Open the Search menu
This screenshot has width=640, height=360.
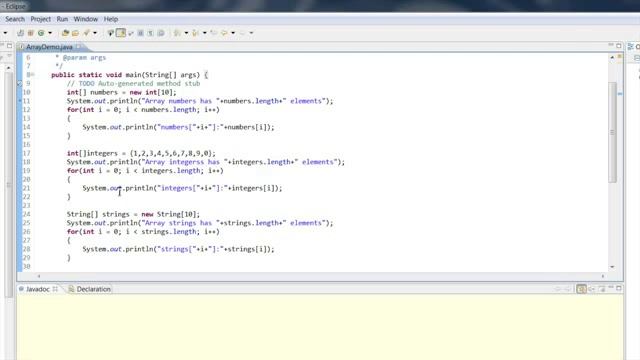pyautogui.click(x=15, y=19)
